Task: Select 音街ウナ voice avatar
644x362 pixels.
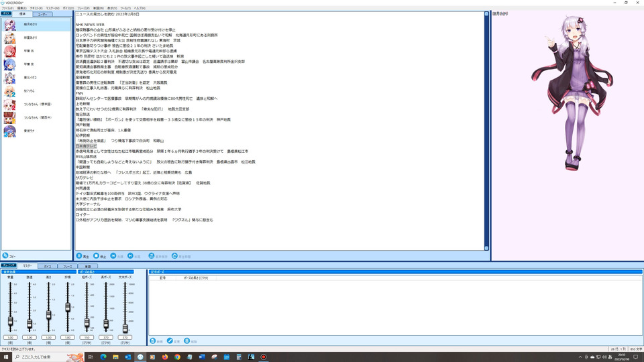Action: (x=10, y=131)
